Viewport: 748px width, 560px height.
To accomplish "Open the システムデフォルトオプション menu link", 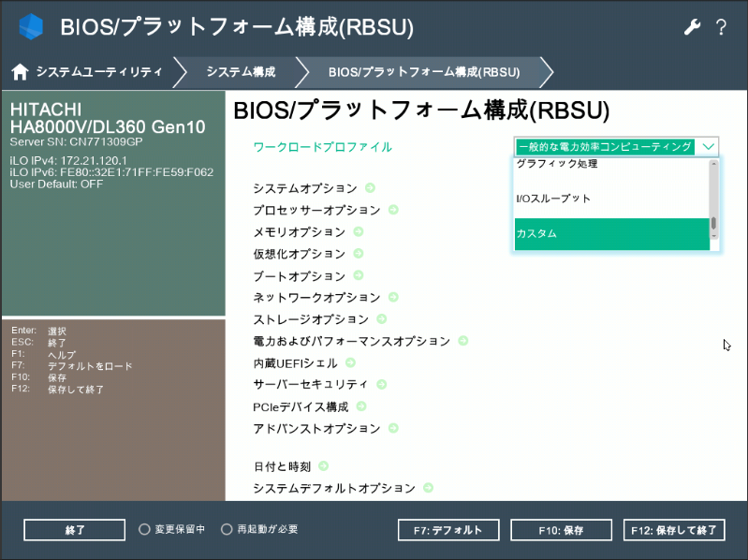I will point(334,488).
